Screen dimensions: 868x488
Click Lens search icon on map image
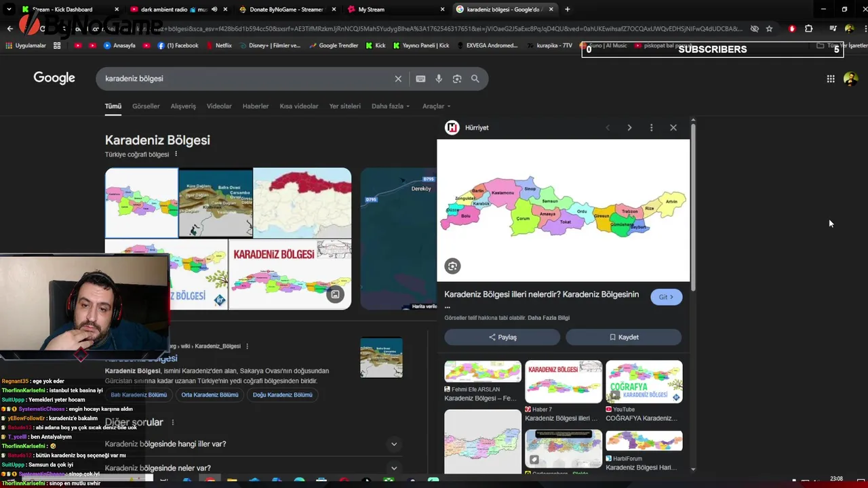tap(452, 266)
